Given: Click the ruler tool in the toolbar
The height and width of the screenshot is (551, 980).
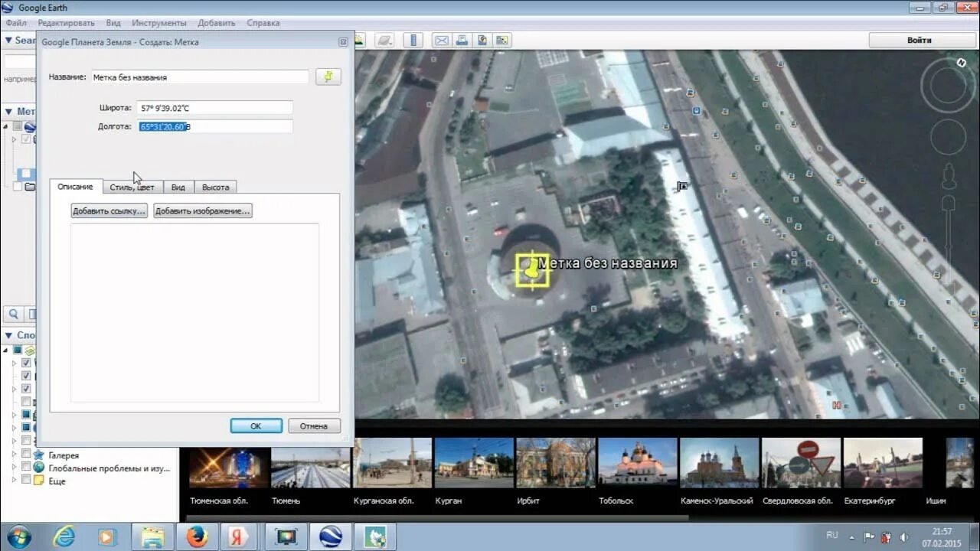Looking at the screenshot, I should [x=413, y=40].
